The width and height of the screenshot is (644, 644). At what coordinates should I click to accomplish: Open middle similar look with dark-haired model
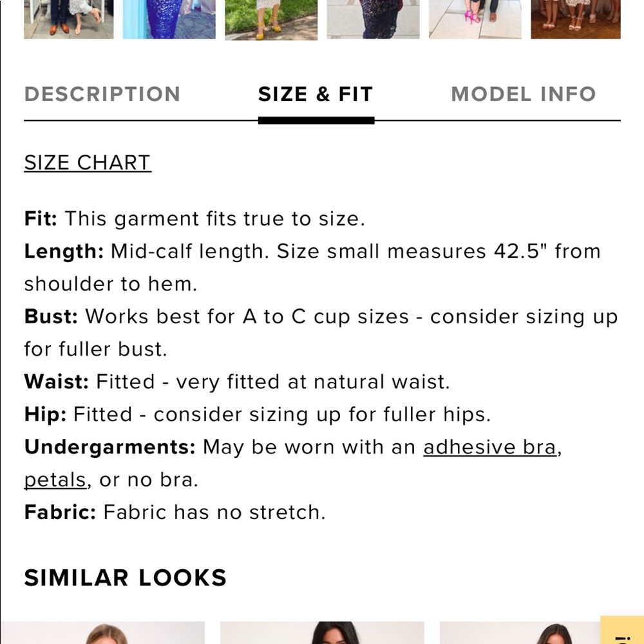(322, 632)
